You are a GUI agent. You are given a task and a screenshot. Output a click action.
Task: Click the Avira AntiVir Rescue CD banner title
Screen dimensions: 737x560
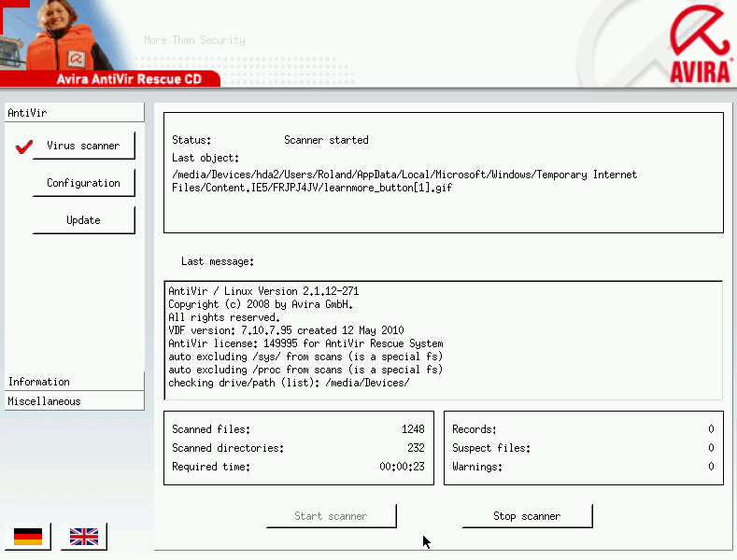tap(129, 79)
